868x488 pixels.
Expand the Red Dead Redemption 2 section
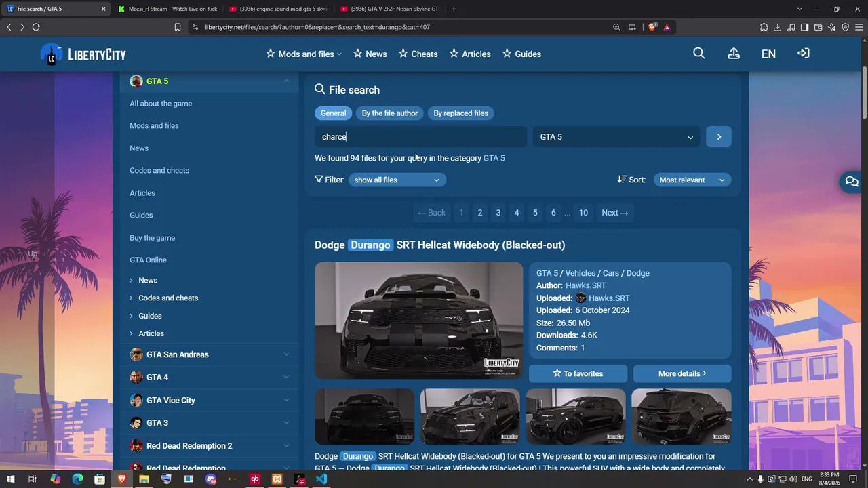click(286, 445)
